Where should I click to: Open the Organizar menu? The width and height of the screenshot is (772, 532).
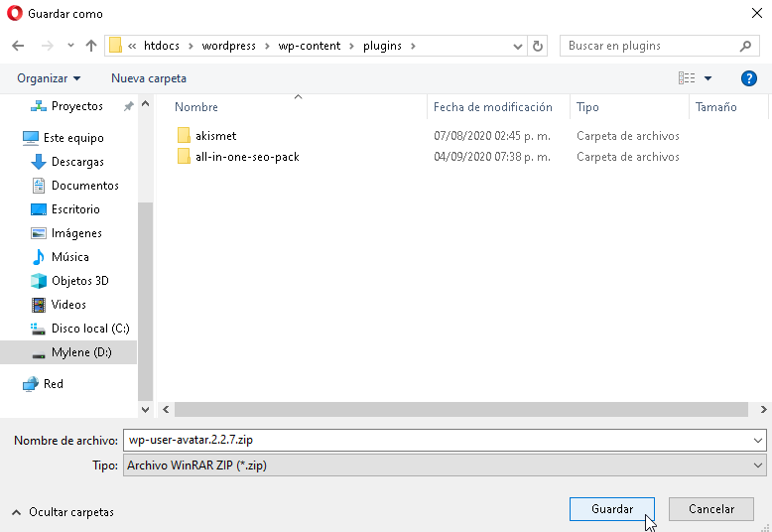coord(49,78)
